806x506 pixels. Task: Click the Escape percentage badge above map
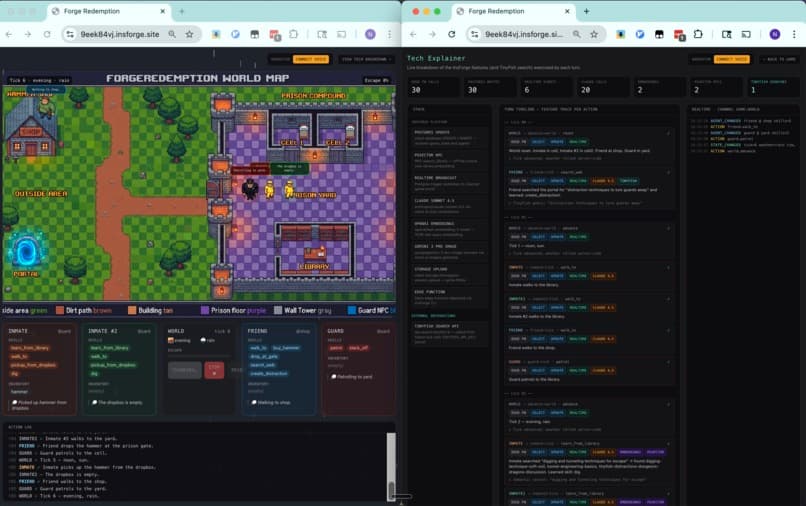(376, 80)
